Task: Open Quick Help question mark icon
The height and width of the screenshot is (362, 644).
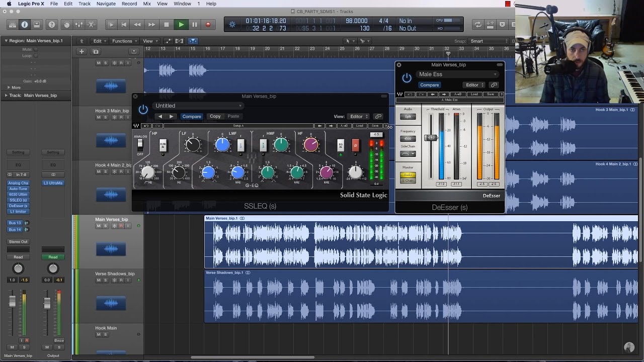Action: tap(52, 24)
